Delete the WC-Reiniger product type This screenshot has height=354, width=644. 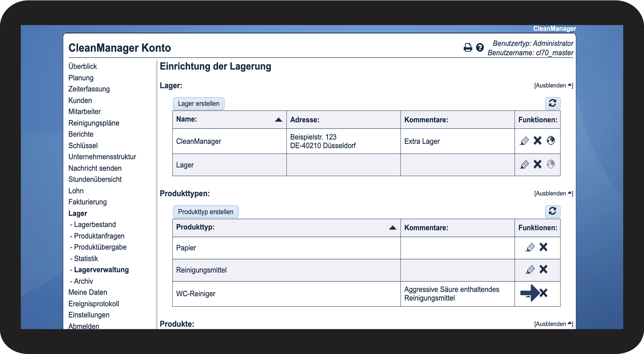coord(543,293)
